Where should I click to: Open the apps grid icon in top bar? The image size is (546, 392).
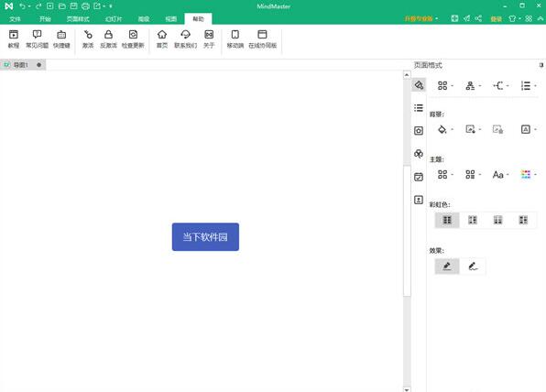pos(529,18)
